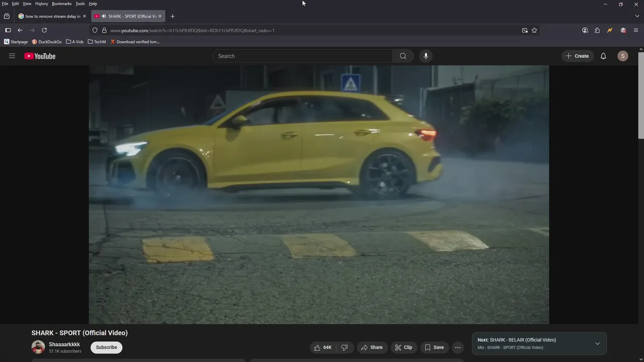644x362 pixels.
Task: Subscribe to Shaaaarkkkk channel
Action: coord(107,347)
